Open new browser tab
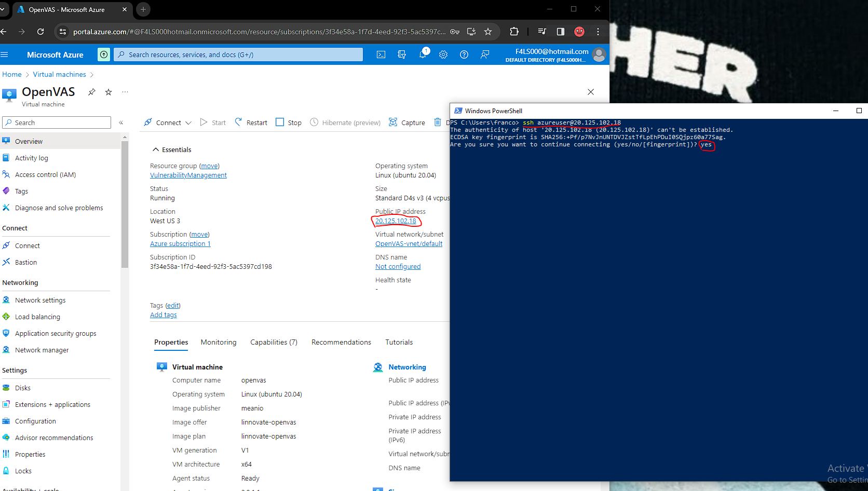The width and height of the screenshot is (868, 491). point(143,9)
